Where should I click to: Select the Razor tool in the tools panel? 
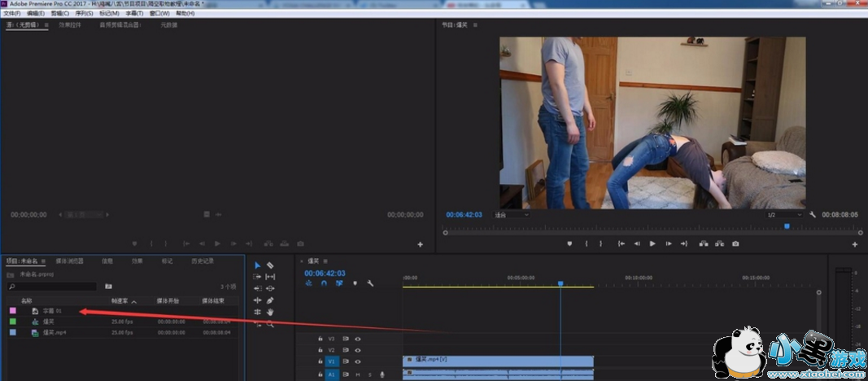tap(270, 265)
